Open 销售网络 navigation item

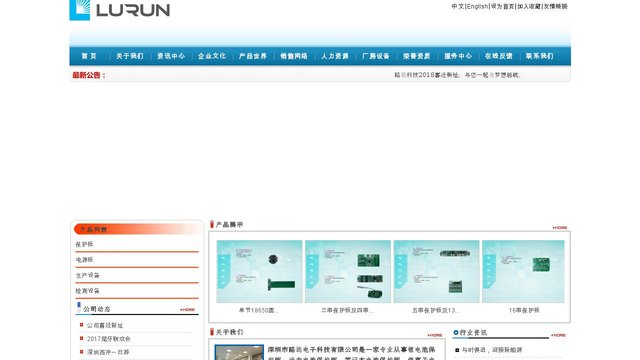pyautogui.click(x=293, y=56)
